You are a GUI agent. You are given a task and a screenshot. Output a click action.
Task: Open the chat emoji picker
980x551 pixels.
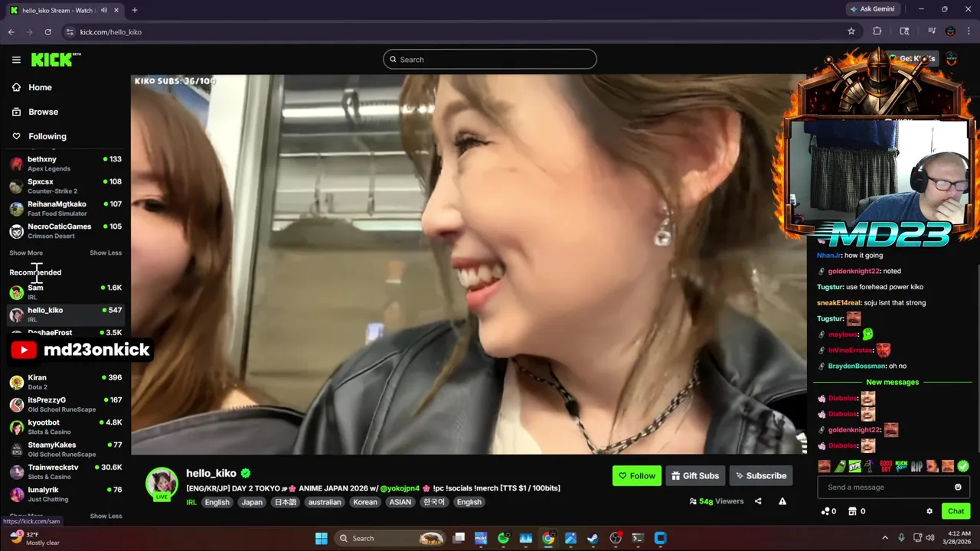[958, 487]
